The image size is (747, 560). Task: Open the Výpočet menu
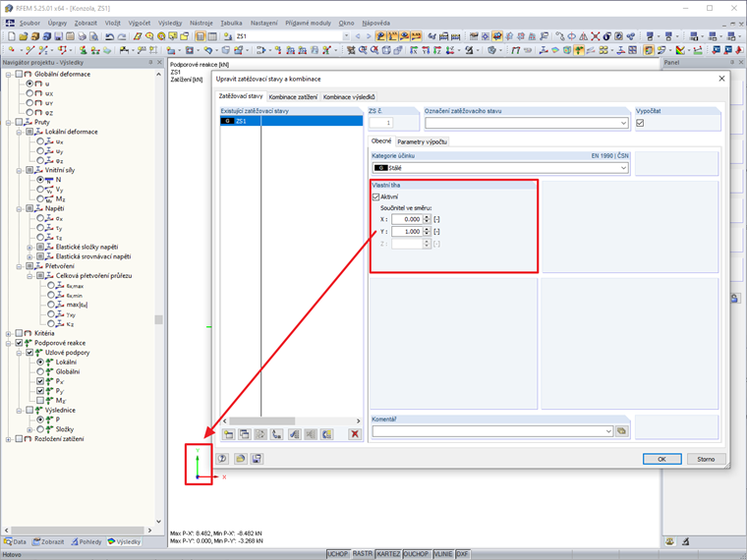click(140, 23)
